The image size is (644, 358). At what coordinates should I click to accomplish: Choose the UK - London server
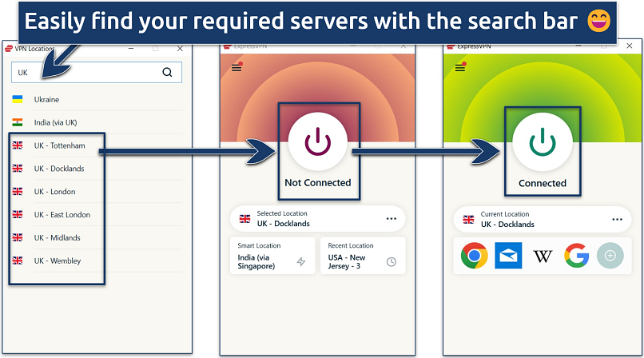pyautogui.click(x=97, y=191)
